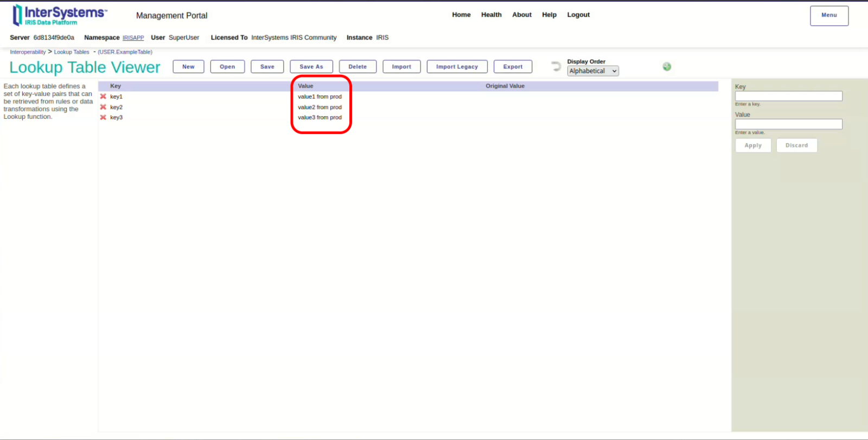This screenshot has width=868, height=440.
Task: Click the red X beside key3
Action: click(103, 117)
